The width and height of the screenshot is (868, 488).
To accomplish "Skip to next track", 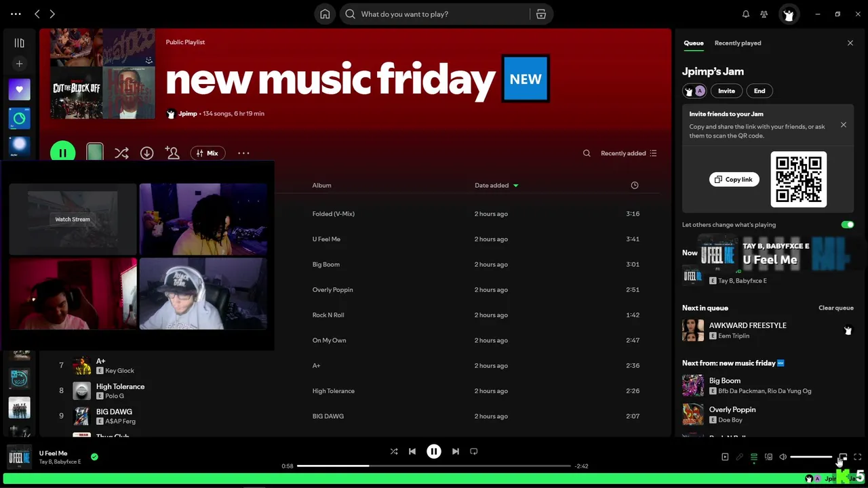I will pyautogui.click(x=456, y=451).
